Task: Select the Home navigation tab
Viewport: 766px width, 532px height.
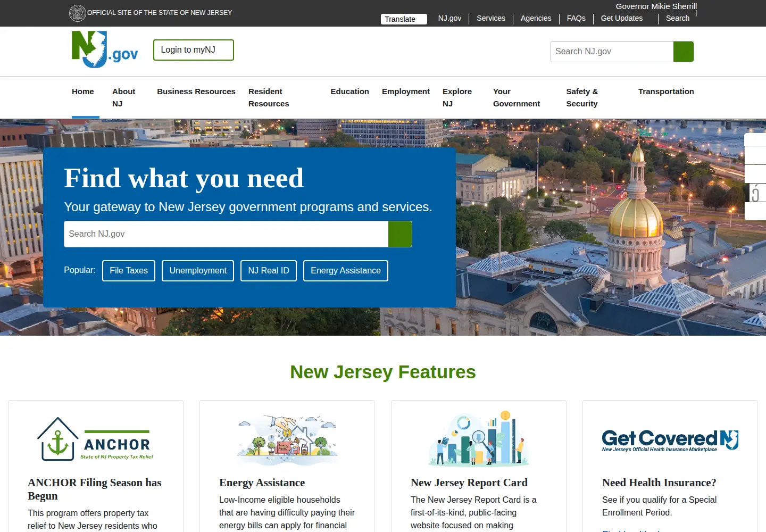Action: pyautogui.click(x=83, y=92)
